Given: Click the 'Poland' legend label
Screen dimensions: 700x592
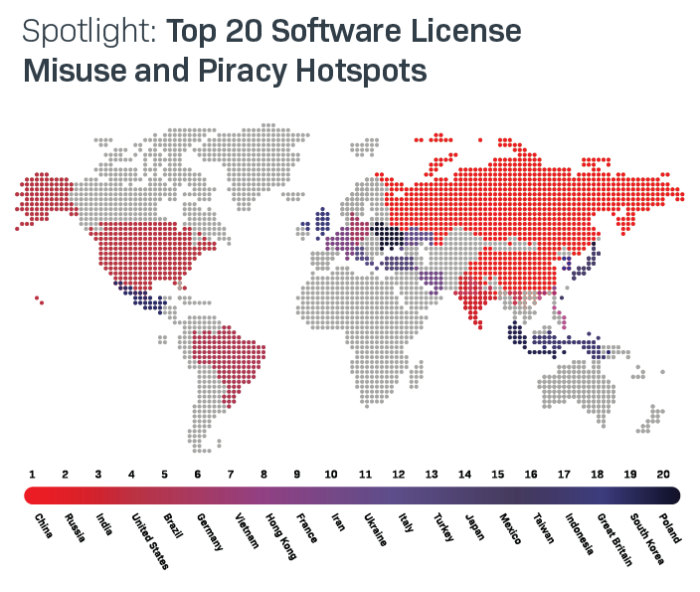Looking at the screenshot, I should 670,528.
